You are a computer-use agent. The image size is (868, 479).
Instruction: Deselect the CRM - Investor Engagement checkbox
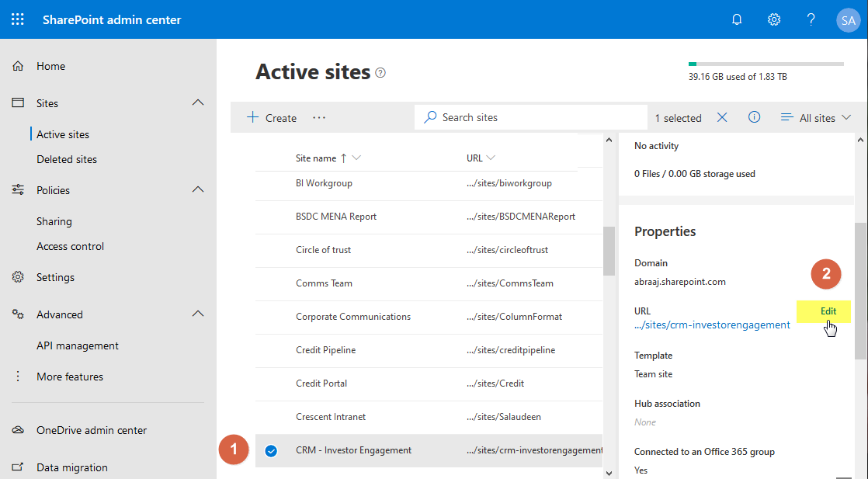coord(270,450)
